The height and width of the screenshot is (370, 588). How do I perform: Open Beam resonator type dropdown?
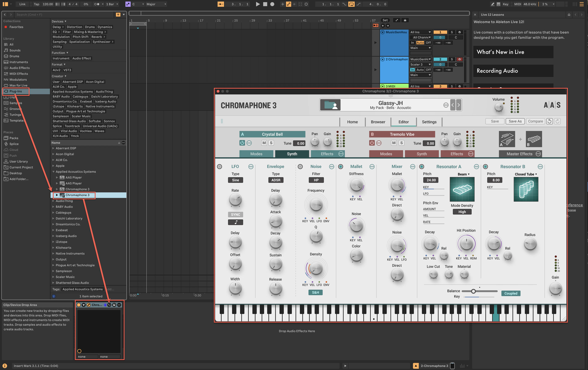tap(463, 174)
